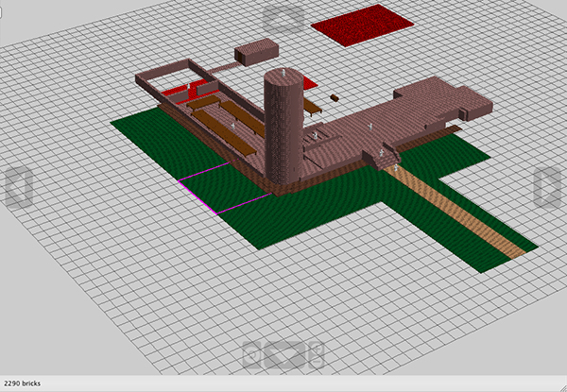Image resolution: width=567 pixels, height=392 pixels.
Task: Select the tall cylindrical brick tower
Action: (283, 126)
